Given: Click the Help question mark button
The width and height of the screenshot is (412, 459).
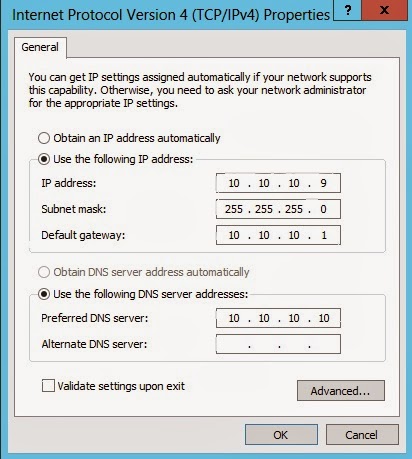Looking at the screenshot, I should (x=347, y=10).
